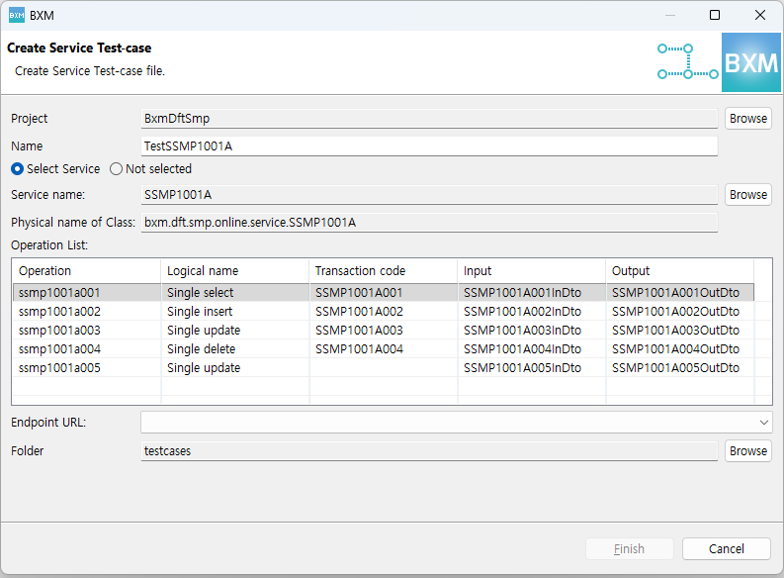Click transaction code SSMP1001A003

point(383,330)
